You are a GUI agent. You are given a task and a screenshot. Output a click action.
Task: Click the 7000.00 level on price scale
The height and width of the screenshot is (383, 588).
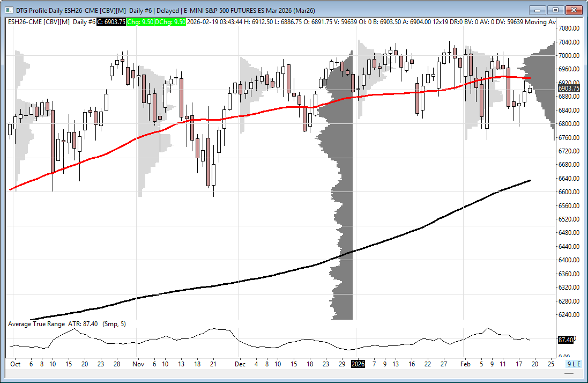[x=568, y=56]
